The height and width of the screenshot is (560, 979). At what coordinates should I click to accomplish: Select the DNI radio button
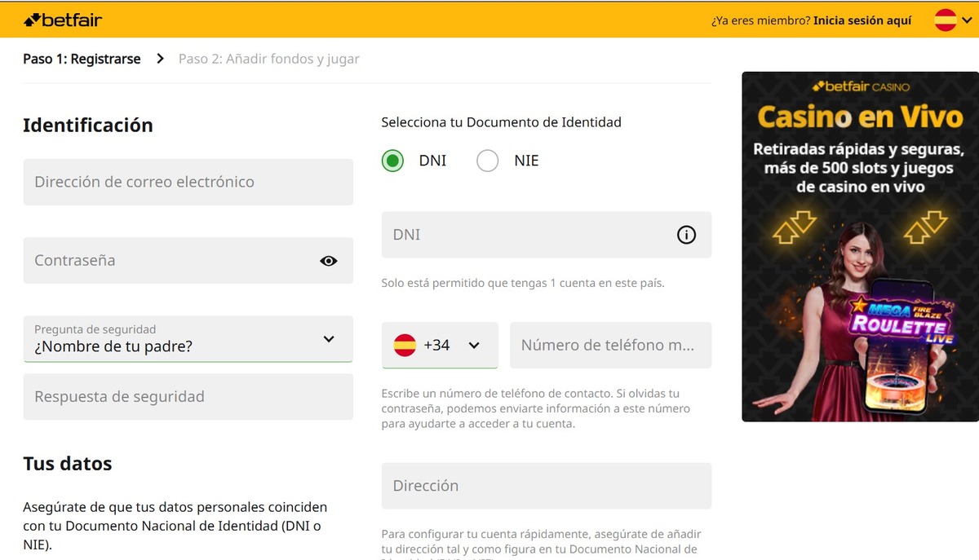393,161
